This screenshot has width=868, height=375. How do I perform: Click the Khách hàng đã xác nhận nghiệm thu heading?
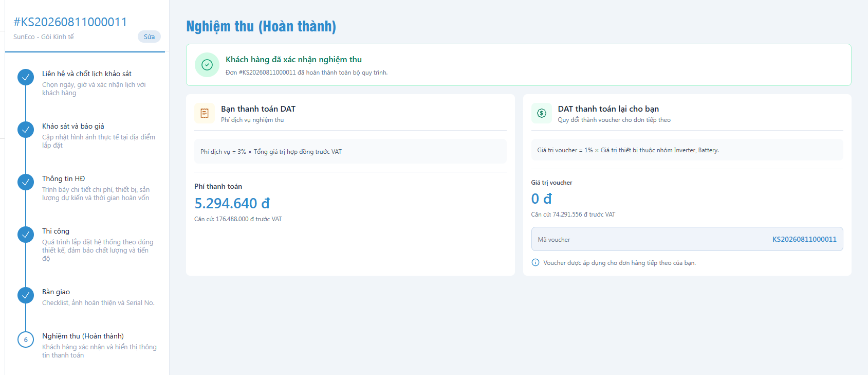[293, 60]
